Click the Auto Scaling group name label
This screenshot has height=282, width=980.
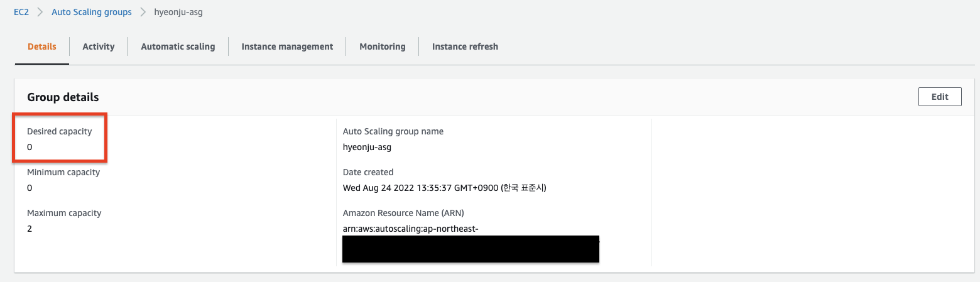393,131
